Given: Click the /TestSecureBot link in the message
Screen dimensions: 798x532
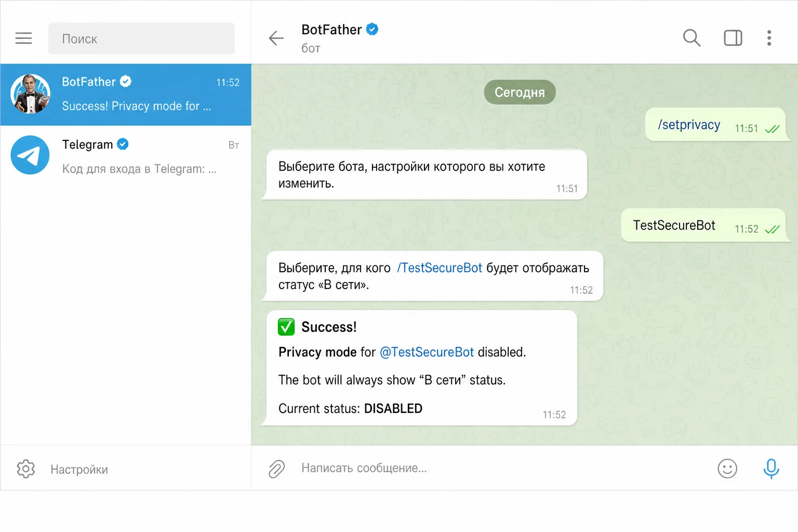Looking at the screenshot, I should (440, 268).
